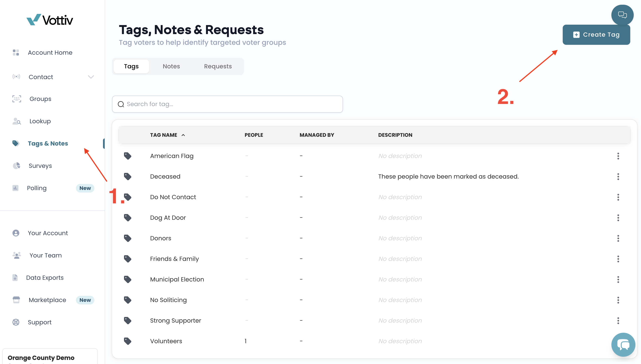Click the Your Account avatar icon
This screenshot has width=641, height=364.
16,233
